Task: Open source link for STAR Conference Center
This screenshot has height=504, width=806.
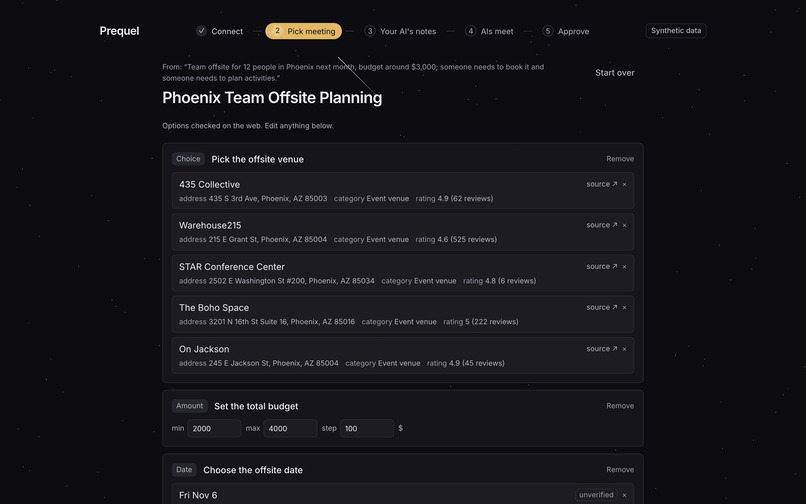Action: coord(601,266)
